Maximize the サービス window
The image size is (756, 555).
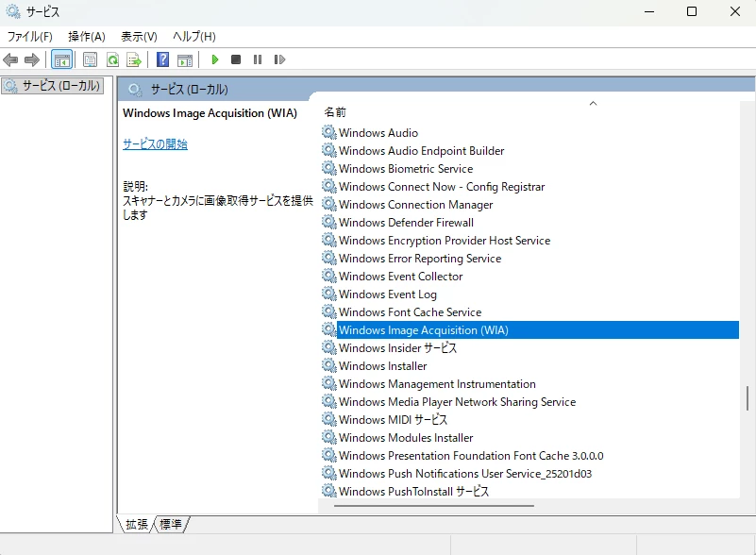(692, 11)
